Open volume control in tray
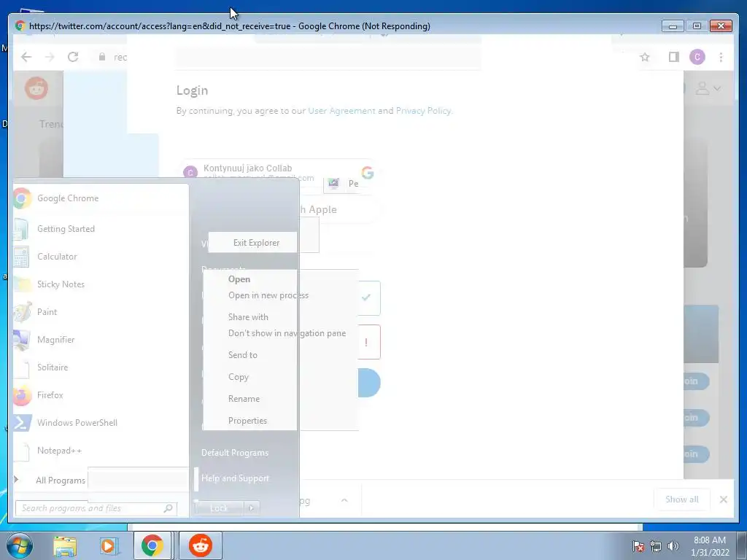The height and width of the screenshot is (560, 747). [673, 546]
